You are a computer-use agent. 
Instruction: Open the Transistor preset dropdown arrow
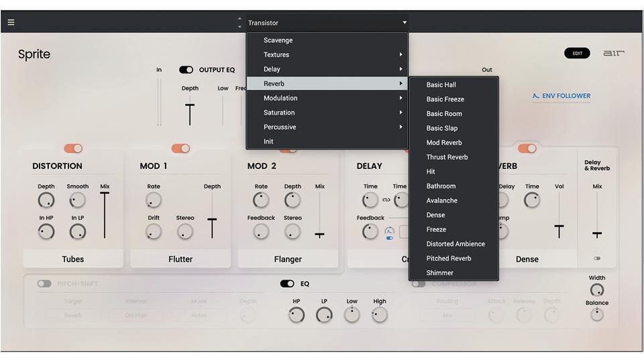(x=405, y=23)
